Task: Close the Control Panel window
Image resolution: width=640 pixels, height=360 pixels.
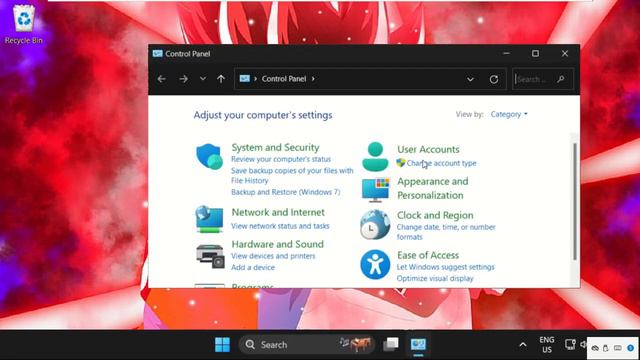Action: pyautogui.click(x=565, y=53)
